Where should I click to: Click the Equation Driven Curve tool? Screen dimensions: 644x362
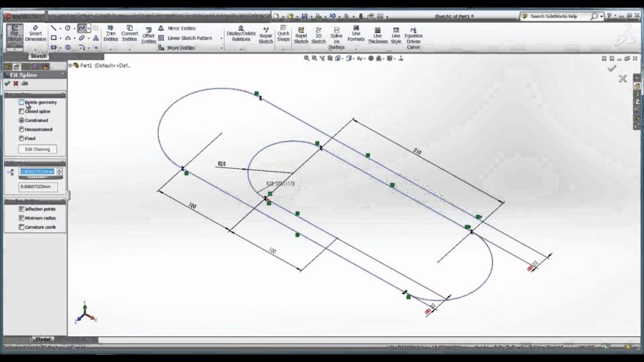tap(413, 36)
